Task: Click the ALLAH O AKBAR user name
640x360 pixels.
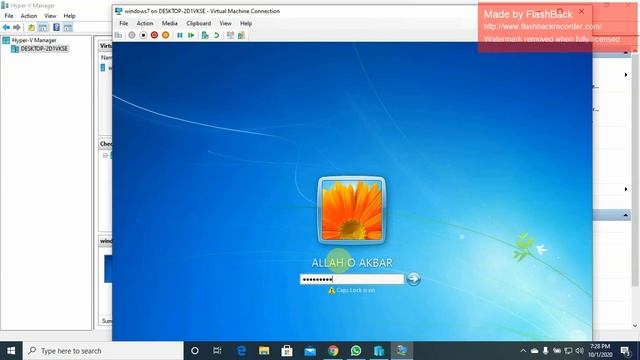Action: point(352,263)
